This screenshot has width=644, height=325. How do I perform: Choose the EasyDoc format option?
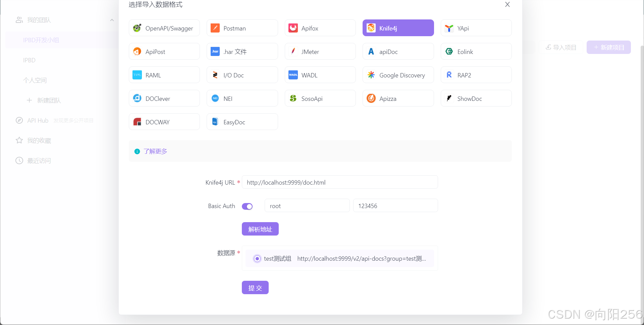[242, 122]
